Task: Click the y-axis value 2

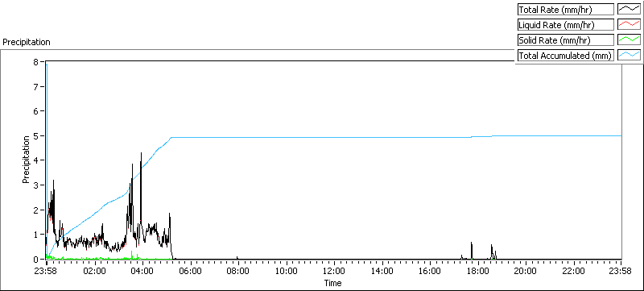Action: point(35,210)
